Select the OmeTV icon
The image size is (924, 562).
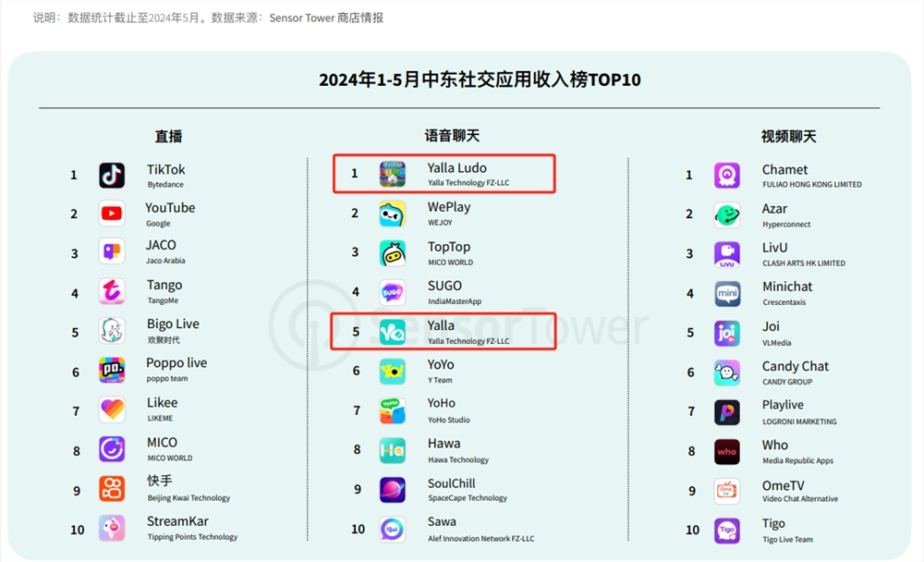(726, 491)
